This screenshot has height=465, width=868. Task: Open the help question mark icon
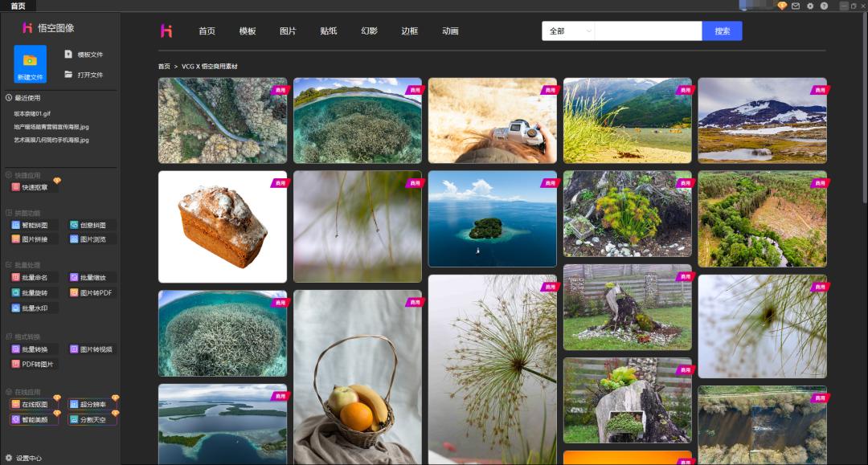pyautogui.click(x=824, y=6)
